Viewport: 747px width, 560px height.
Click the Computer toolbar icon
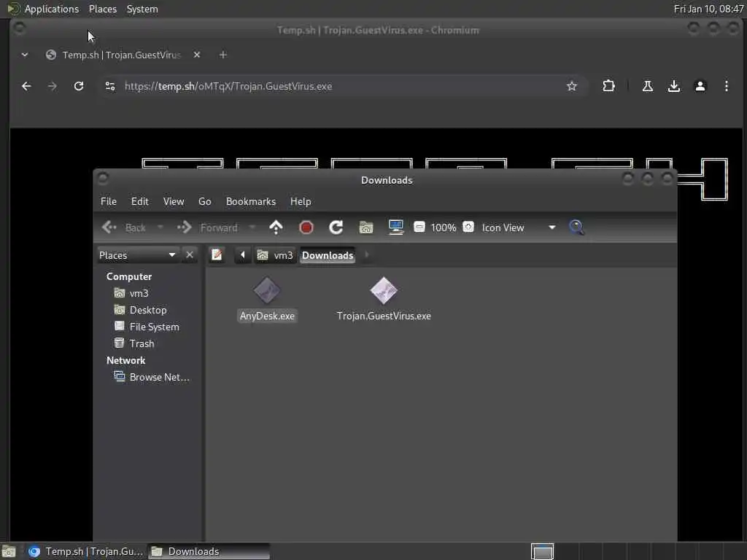[x=396, y=227]
